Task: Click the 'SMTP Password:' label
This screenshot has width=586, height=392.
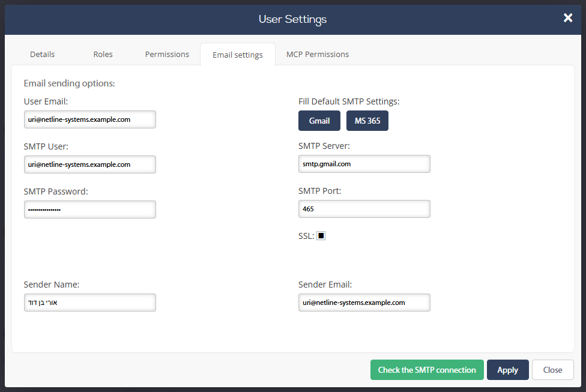Action: [x=56, y=191]
